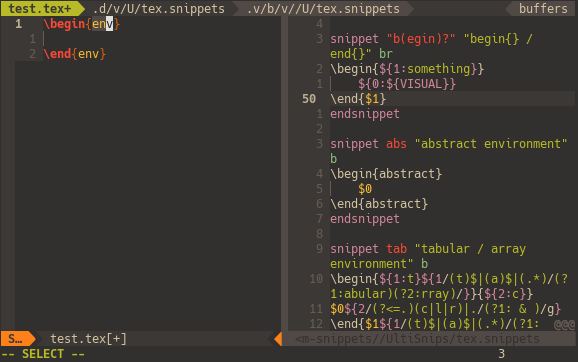Click line number 1 in left gutter top
This screenshot has width=578, height=362.
(x=18, y=24)
